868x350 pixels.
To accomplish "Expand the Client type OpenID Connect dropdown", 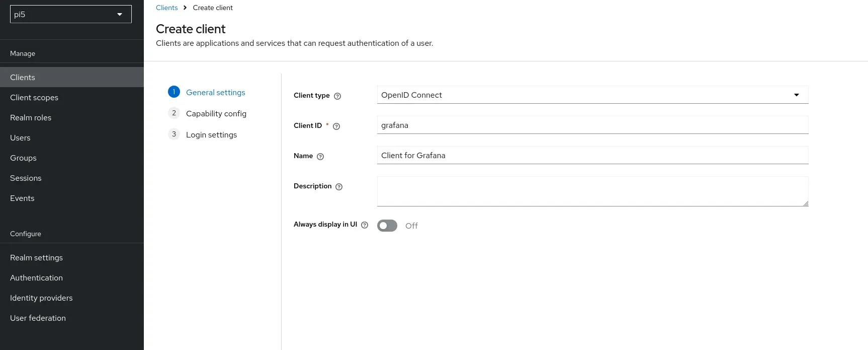I will coord(592,95).
